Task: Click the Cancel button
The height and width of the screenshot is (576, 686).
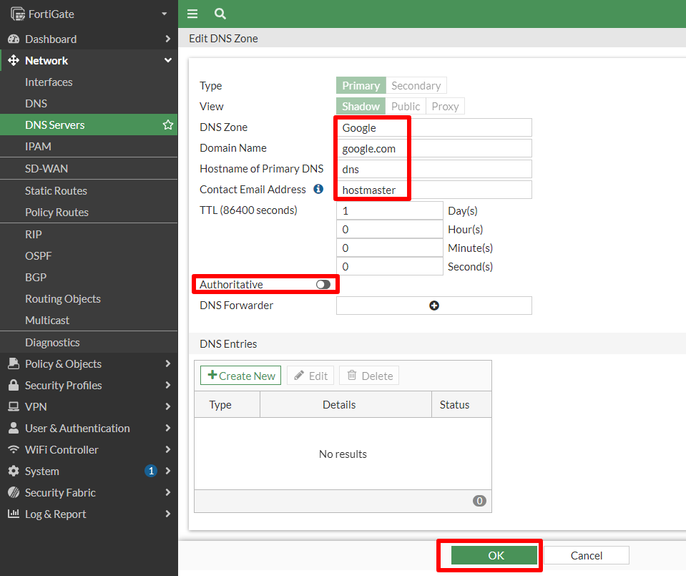Action: (x=586, y=555)
